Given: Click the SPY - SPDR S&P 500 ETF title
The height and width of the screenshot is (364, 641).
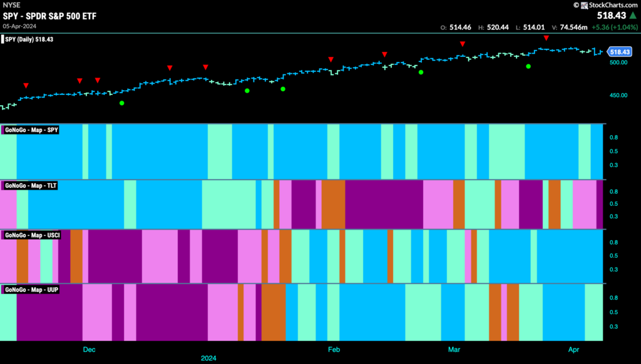Looking at the screenshot, I should (49, 16).
